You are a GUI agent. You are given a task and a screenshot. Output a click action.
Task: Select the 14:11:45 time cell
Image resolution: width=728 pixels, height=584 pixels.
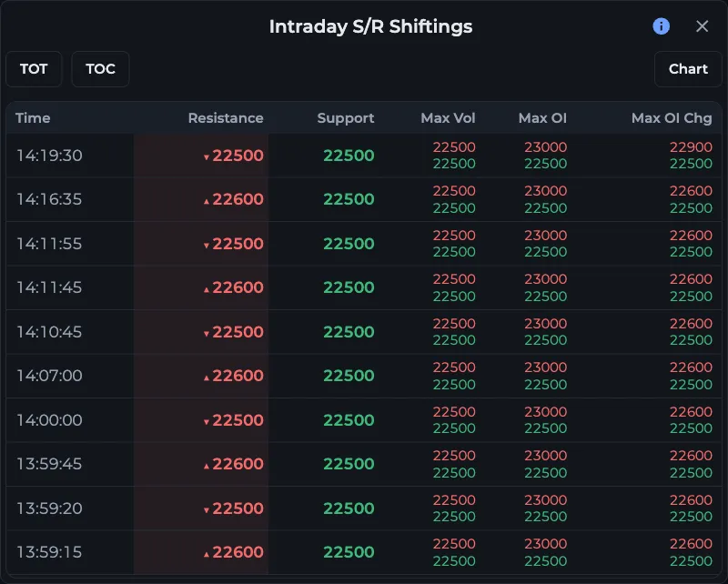click(x=49, y=287)
